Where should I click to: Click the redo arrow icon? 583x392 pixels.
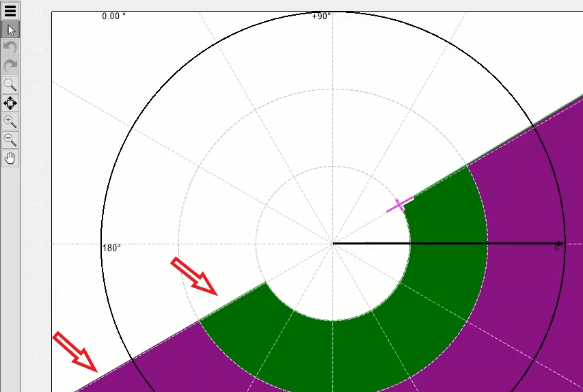tap(10, 66)
